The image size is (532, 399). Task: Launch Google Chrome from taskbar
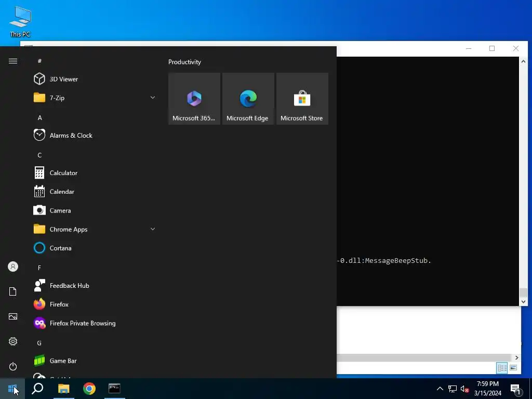(89, 389)
